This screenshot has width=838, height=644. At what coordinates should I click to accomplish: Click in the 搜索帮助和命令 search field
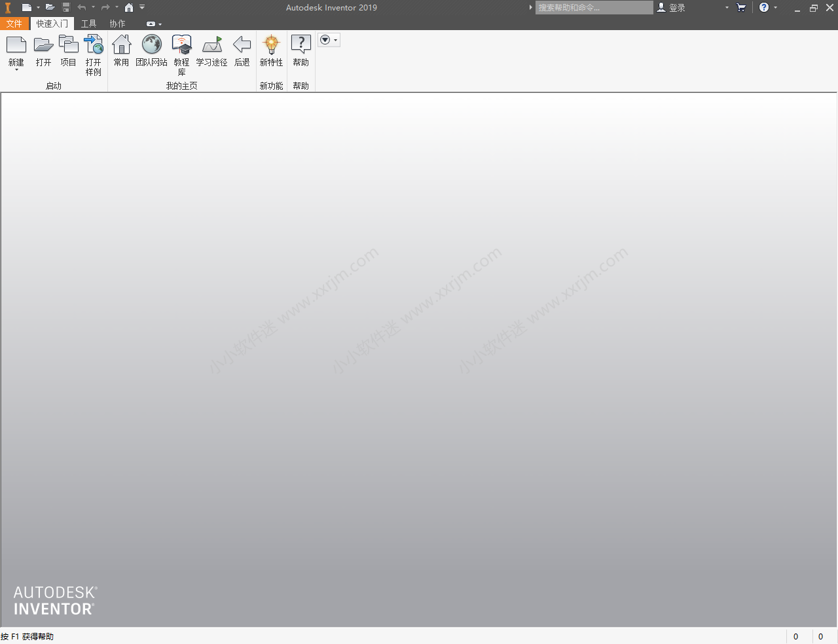pos(594,8)
